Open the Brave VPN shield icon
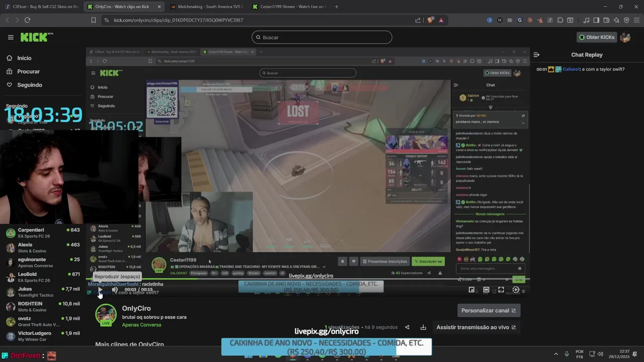The width and height of the screenshot is (644, 362). [x=626, y=20]
